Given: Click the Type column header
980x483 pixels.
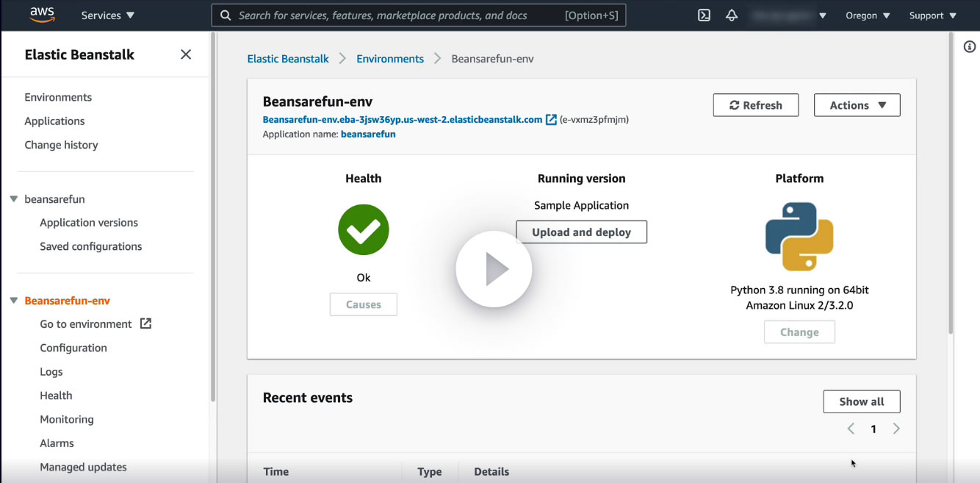Looking at the screenshot, I should click(430, 472).
